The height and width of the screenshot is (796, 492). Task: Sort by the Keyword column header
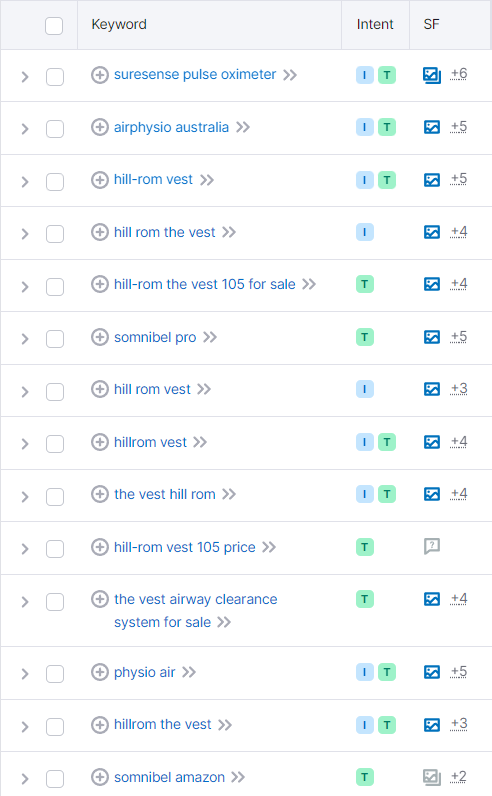(119, 24)
